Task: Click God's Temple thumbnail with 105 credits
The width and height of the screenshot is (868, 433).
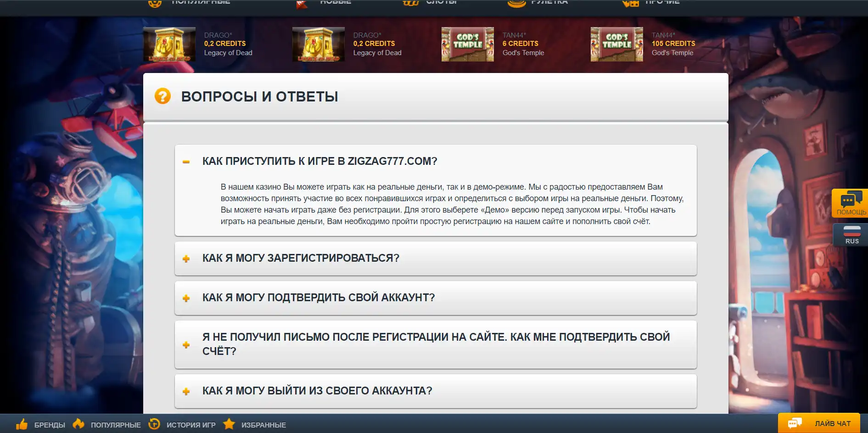Action: 616,45
